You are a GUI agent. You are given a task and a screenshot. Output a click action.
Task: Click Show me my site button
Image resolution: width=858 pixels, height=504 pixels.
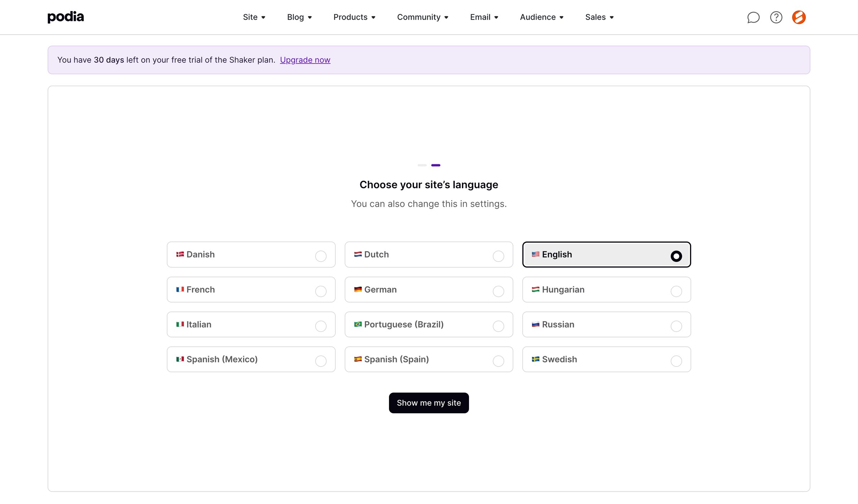(429, 403)
